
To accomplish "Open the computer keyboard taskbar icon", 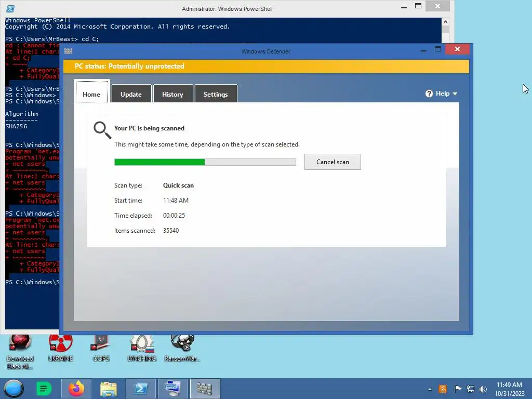I will [x=172, y=389].
